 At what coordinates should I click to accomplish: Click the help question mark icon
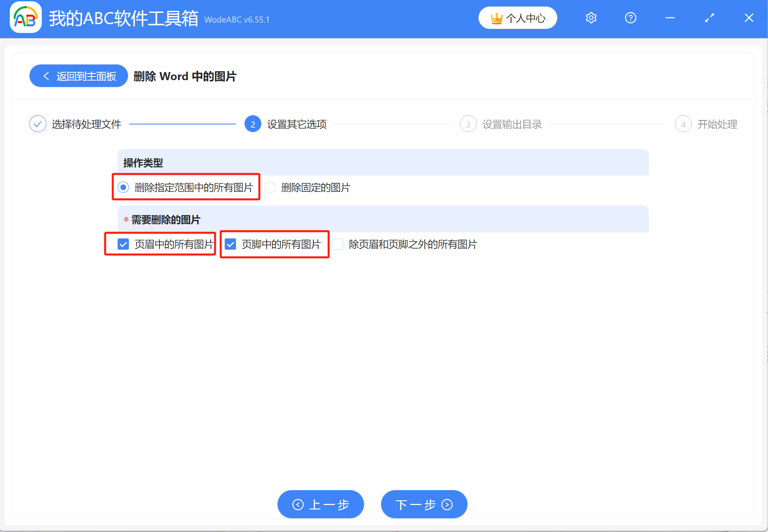[630, 18]
